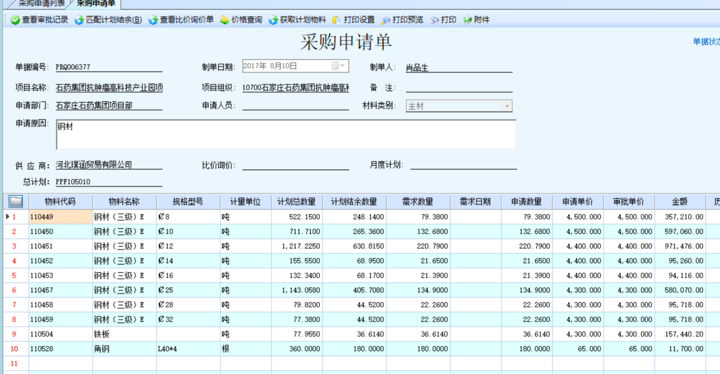Viewport: 720px width, 374px height.
Task: Click the 计划总数量 column header
Action: pos(297,201)
